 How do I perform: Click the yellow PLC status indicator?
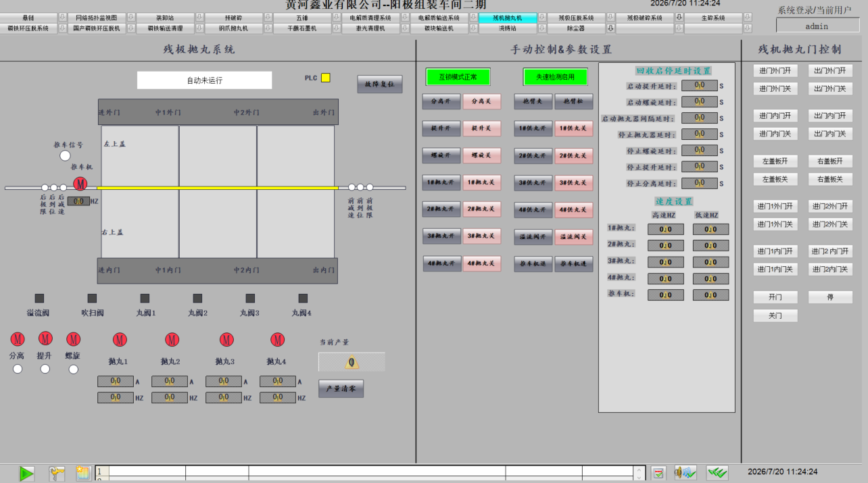coord(325,78)
